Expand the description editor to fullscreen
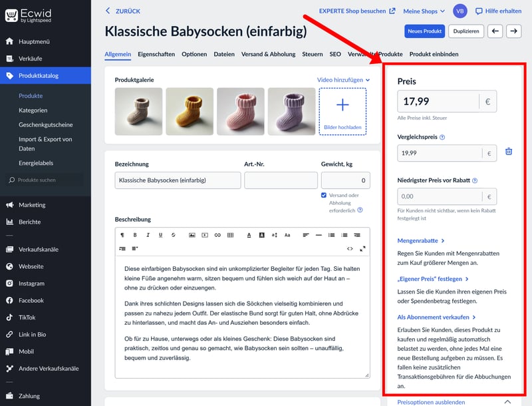 [x=362, y=248]
